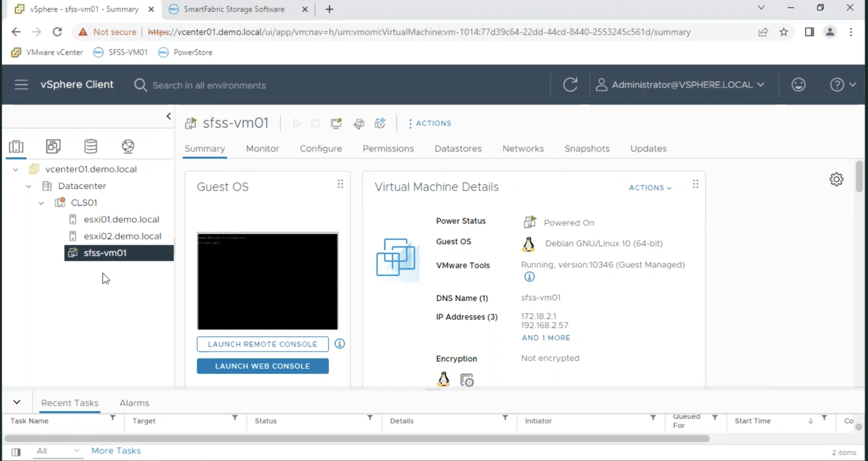Click LAUNCH REMOTE CONSOLE button
This screenshot has height=461, width=868.
(263, 344)
